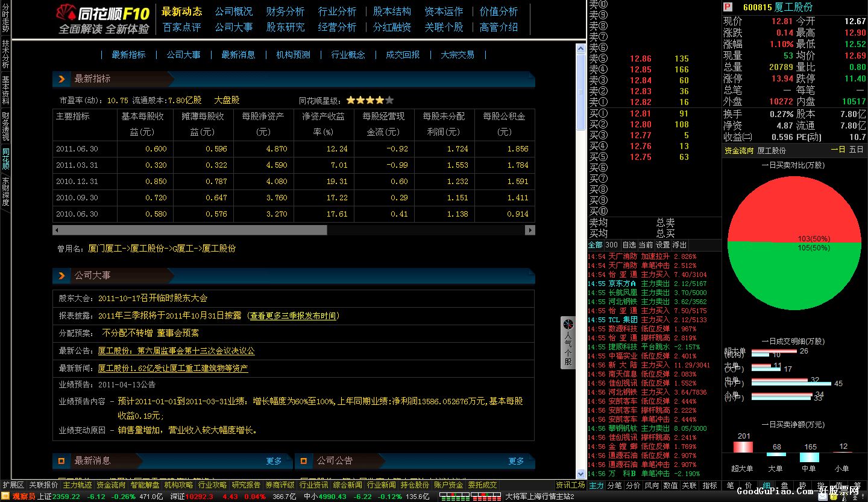The height and width of the screenshot is (502, 868).
Task: Click the 同花顺 star rating stars
Action: pos(370,100)
